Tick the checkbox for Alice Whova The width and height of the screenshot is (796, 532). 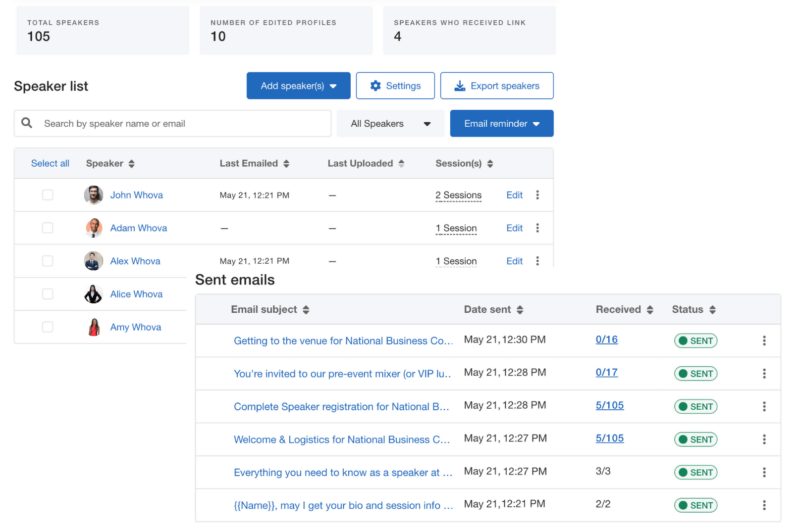pyautogui.click(x=48, y=294)
